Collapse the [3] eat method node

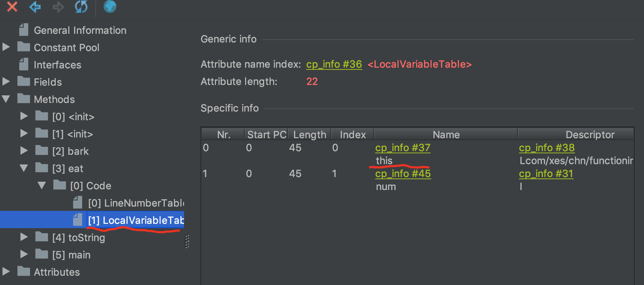[24, 168]
